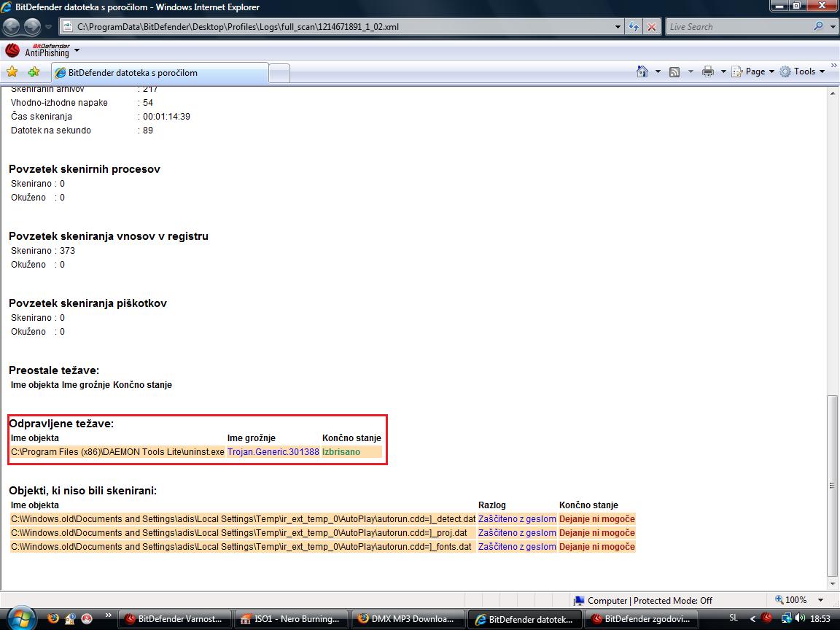The image size is (840, 630).
Task: Click the Izbrisano status text
Action: (x=341, y=451)
